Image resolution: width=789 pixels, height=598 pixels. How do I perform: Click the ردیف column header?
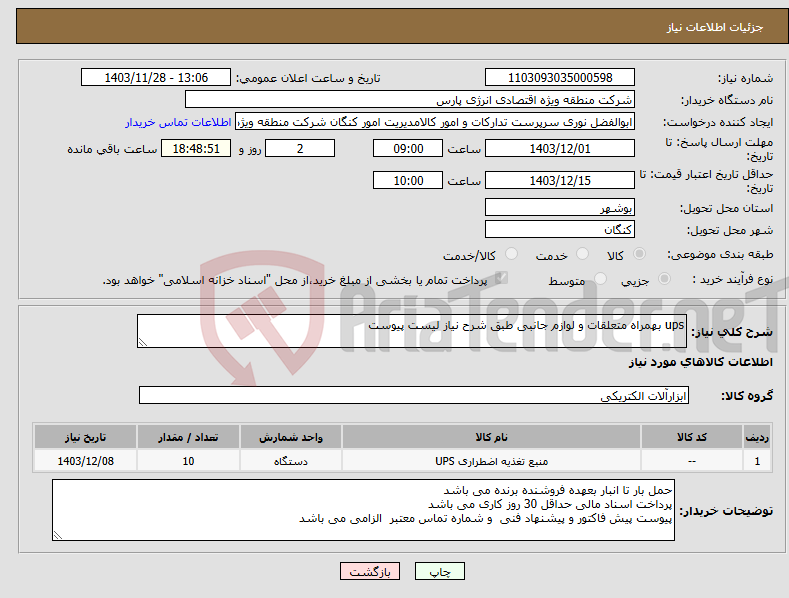click(757, 437)
